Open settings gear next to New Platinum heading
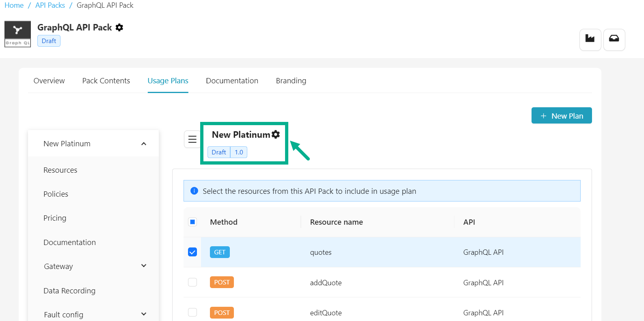 (276, 134)
